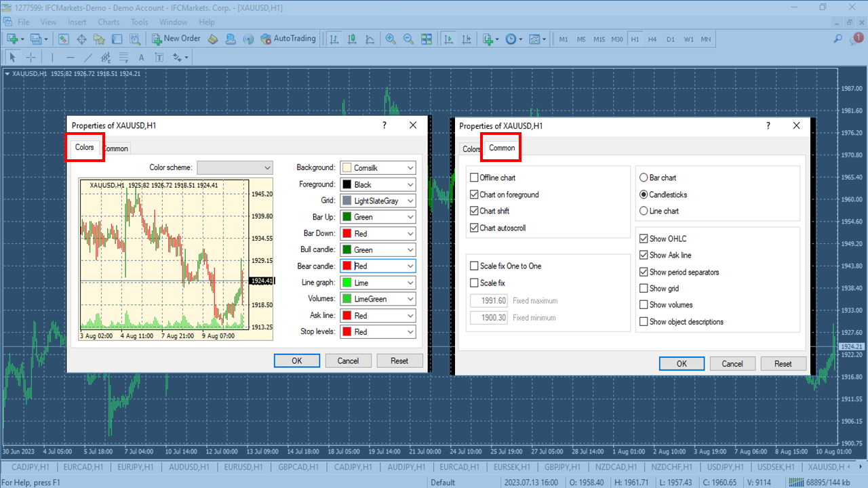The image size is (868, 488).
Task: Switch chart to Candlestick display icon
Action: point(351,39)
